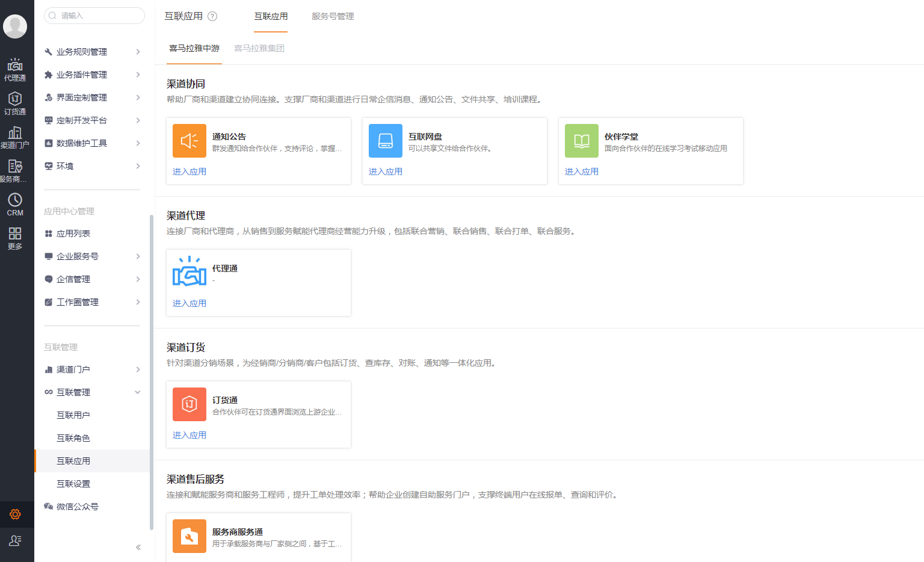Screen dimensions: 924x562
Task: Open 更多 grid icon in left rail
Action: click(15, 233)
